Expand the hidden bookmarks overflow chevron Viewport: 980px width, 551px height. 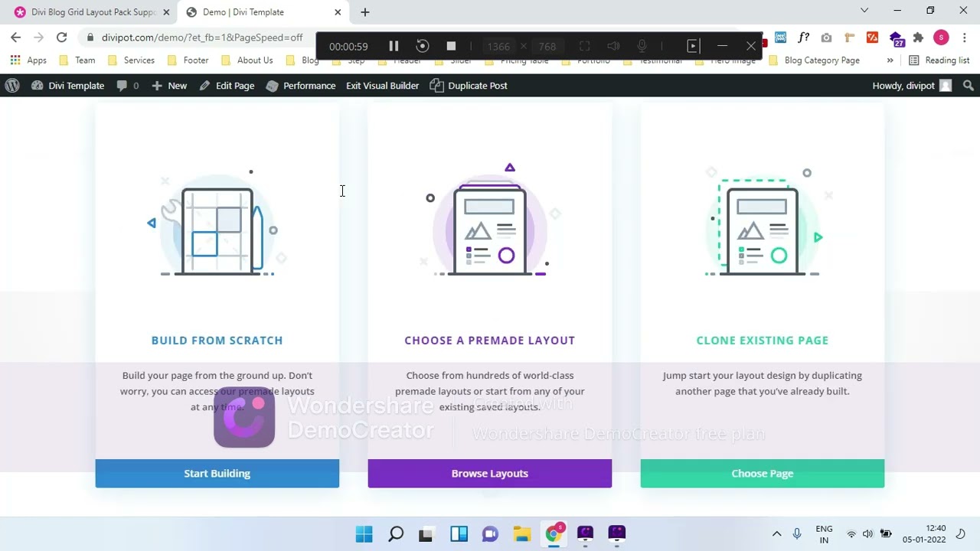point(890,60)
